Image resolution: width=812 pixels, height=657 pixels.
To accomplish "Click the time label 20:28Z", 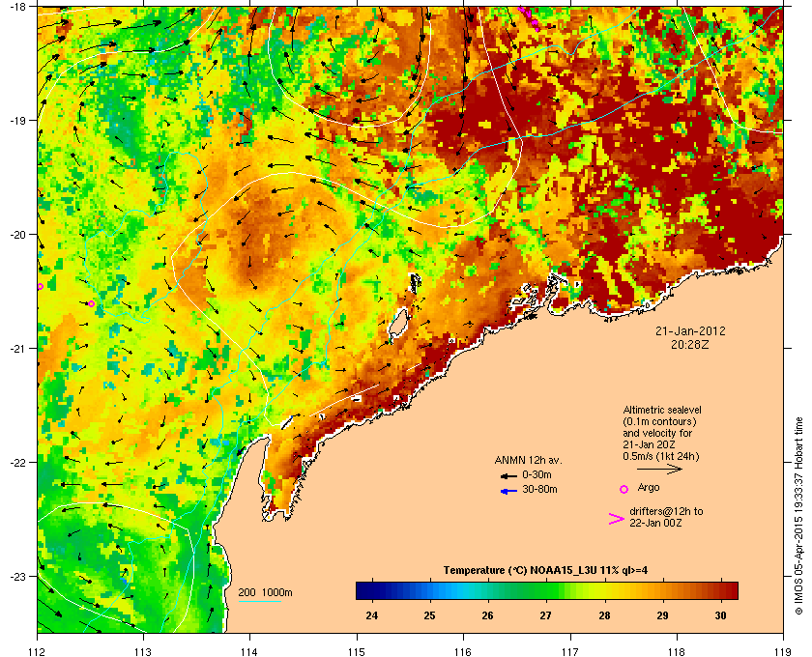I will (x=690, y=344).
